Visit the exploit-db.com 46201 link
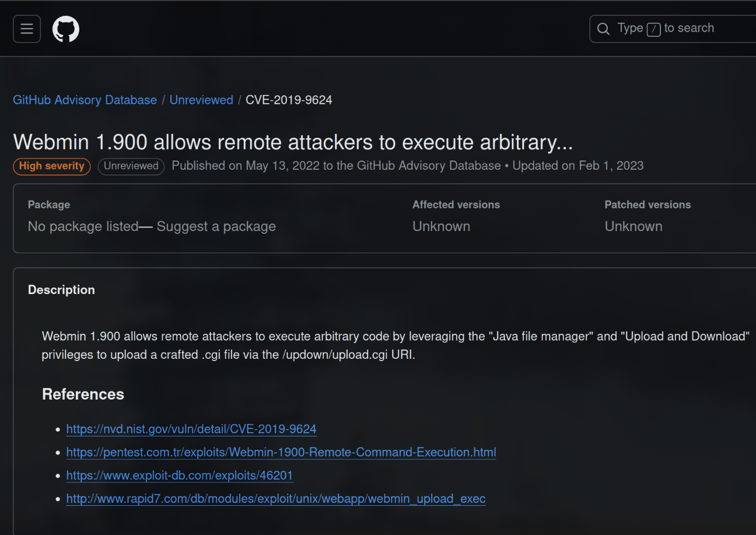 pos(180,475)
